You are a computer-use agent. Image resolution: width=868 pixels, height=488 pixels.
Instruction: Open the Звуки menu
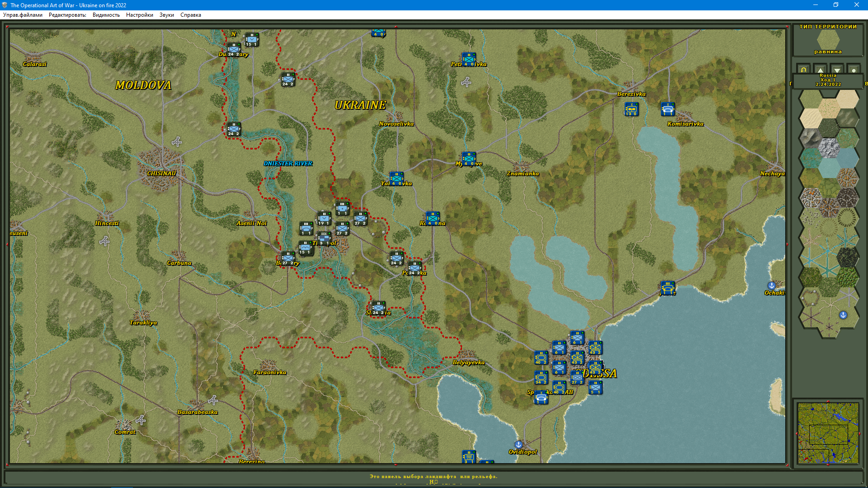(167, 15)
